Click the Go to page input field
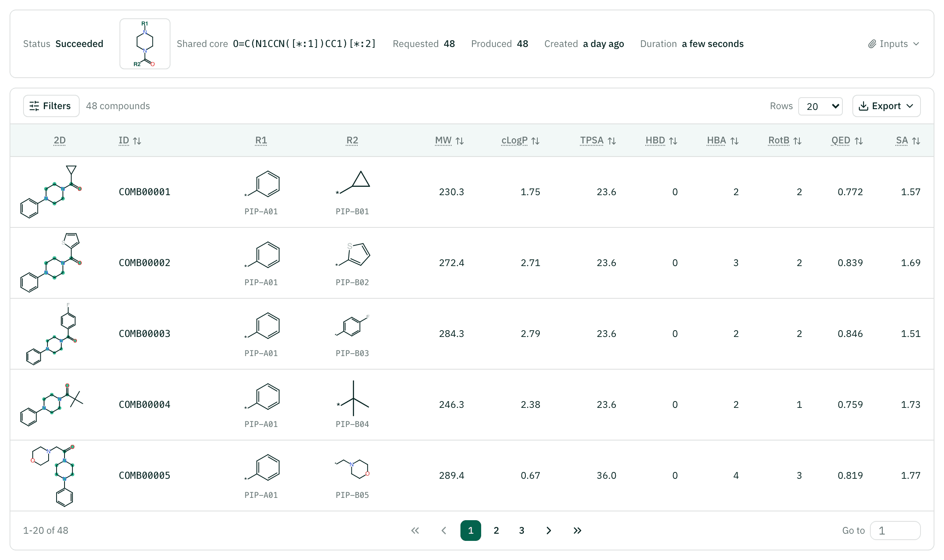The height and width of the screenshot is (560, 944). pyautogui.click(x=895, y=531)
